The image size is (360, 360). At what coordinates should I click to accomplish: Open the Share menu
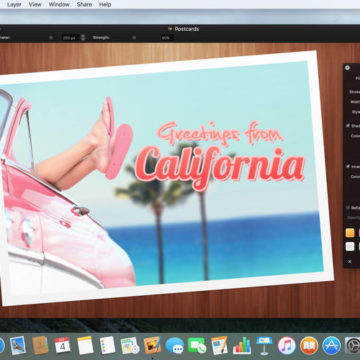coord(84,5)
